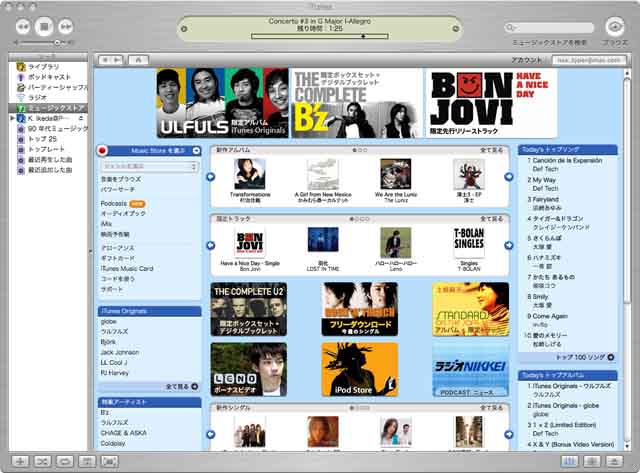Open the Bon Jovi Have A Nice Day banner
Viewport: 640px width, 473px height.
point(491,103)
